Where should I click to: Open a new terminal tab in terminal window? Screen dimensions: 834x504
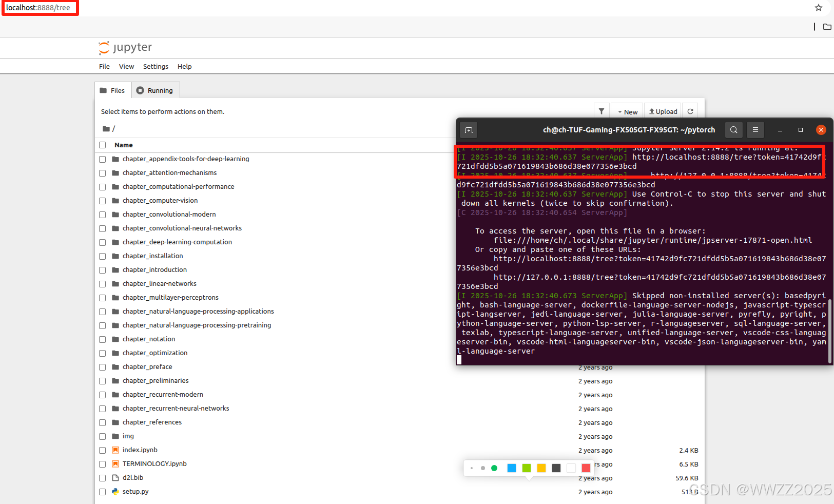click(469, 130)
